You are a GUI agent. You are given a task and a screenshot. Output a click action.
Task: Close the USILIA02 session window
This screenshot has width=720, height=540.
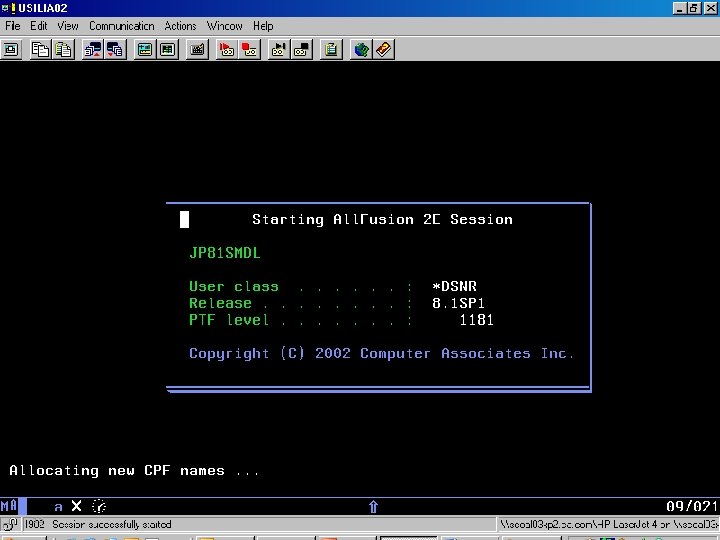pyautogui.click(x=710, y=8)
